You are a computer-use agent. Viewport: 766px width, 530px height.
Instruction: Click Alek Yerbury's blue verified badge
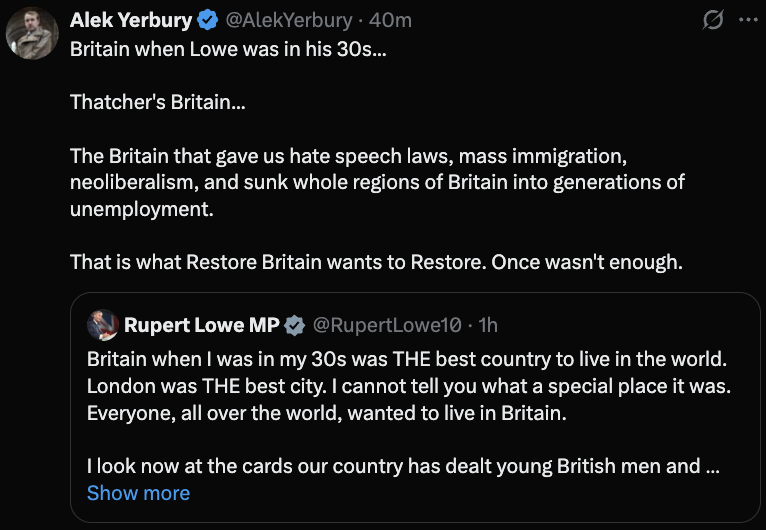point(208,20)
